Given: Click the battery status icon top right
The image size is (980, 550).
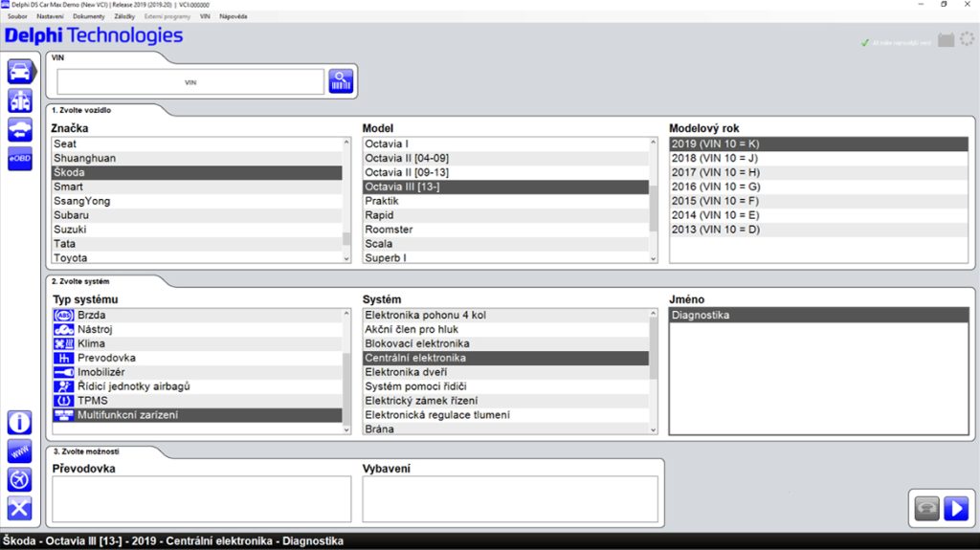Looking at the screenshot, I should [x=947, y=40].
